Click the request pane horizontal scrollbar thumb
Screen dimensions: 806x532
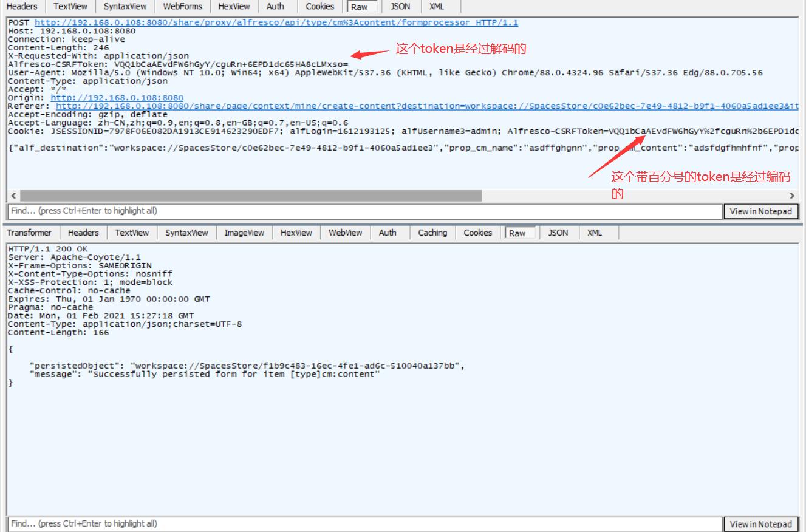tap(251, 196)
